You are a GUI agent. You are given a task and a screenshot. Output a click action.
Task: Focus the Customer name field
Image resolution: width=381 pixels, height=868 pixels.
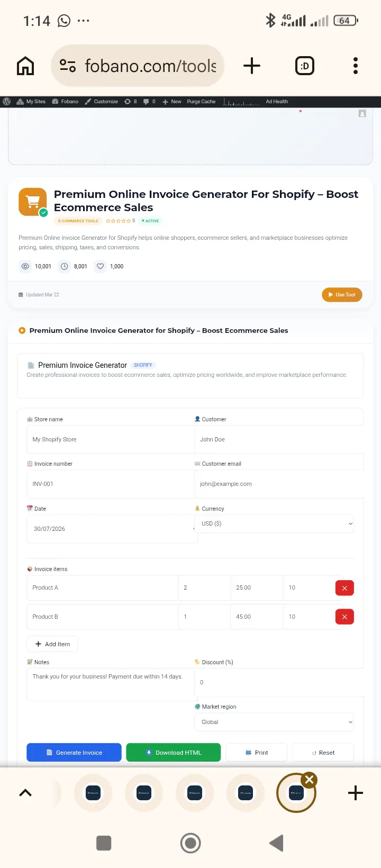[x=279, y=439]
